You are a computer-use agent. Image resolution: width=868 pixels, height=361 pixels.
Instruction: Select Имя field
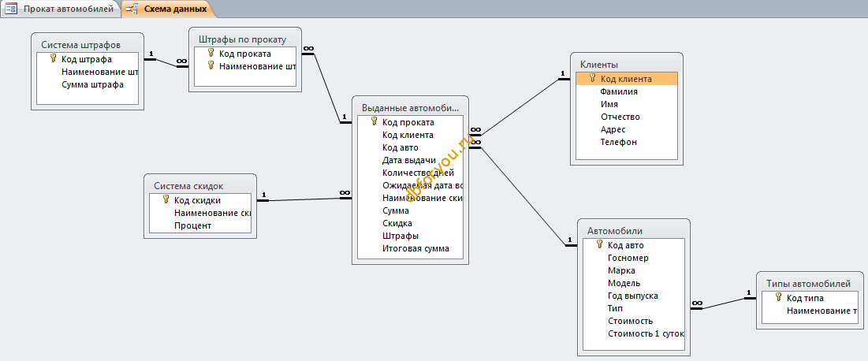pyautogui.click(x=627, y=104)
